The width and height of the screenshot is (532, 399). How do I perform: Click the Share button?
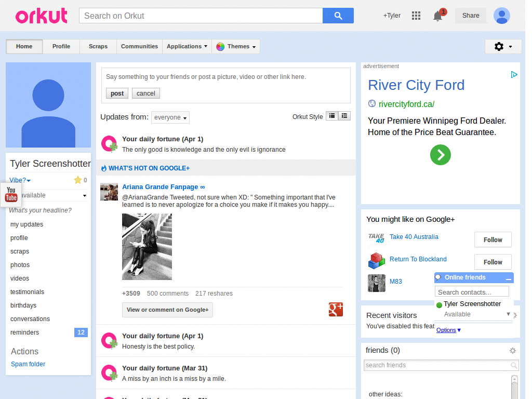[471, 16]
